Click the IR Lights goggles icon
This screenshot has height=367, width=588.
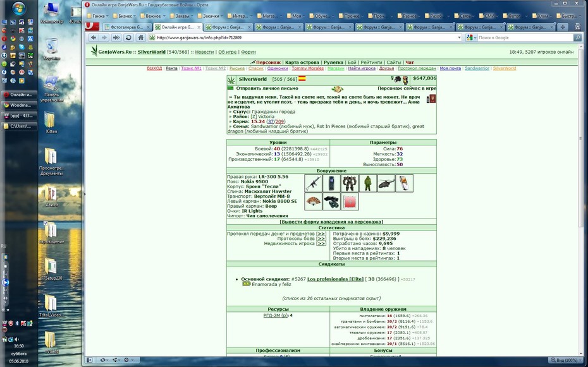click(x=331, y=202)
